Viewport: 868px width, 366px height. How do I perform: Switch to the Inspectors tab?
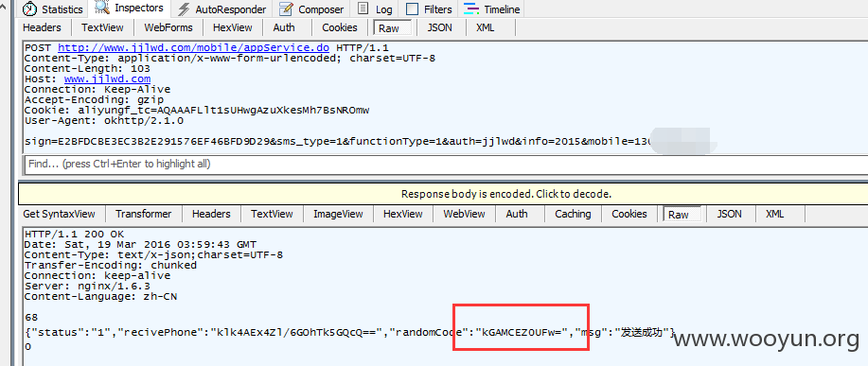(x=130, y=9)
